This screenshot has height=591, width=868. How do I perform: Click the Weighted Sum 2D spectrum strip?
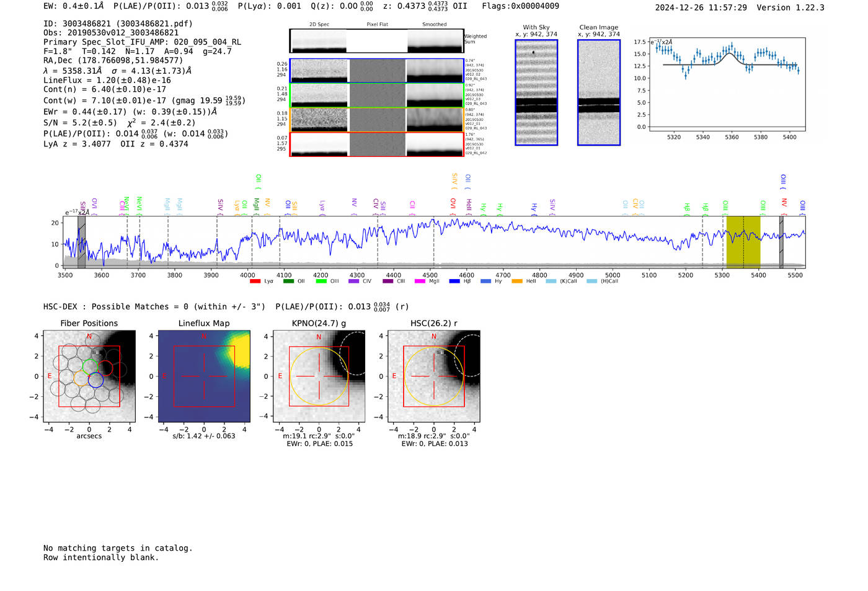click(x=376, y=41)
